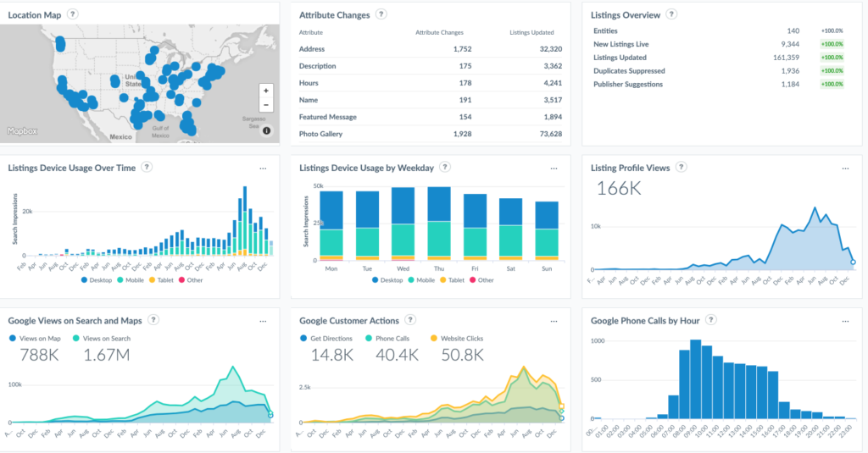Open options menu for Google Views on Search and Maps

tap(263, 322)
